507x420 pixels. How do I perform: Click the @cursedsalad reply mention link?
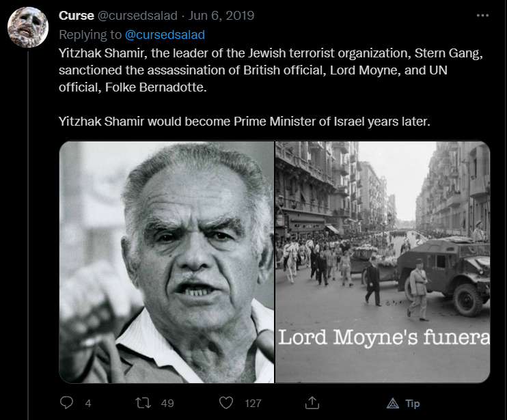tap(165, 35)
